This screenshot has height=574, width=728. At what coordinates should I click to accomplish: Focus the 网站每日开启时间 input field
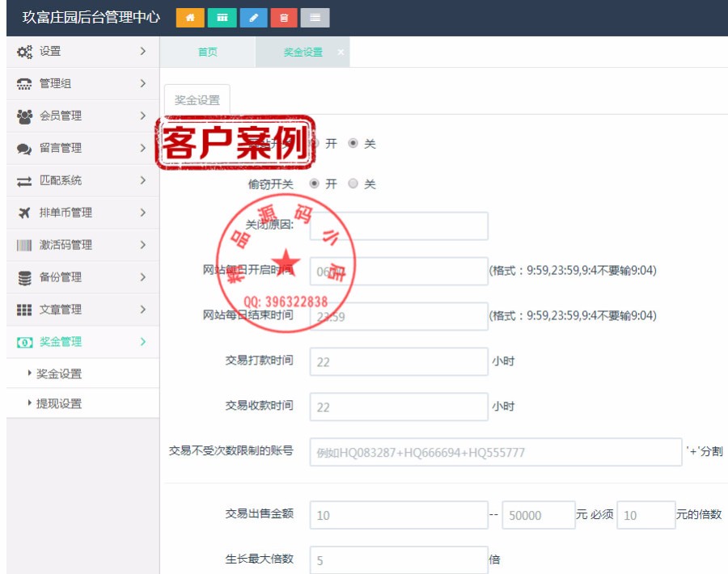pyautogui.click(x=399, y=271)
